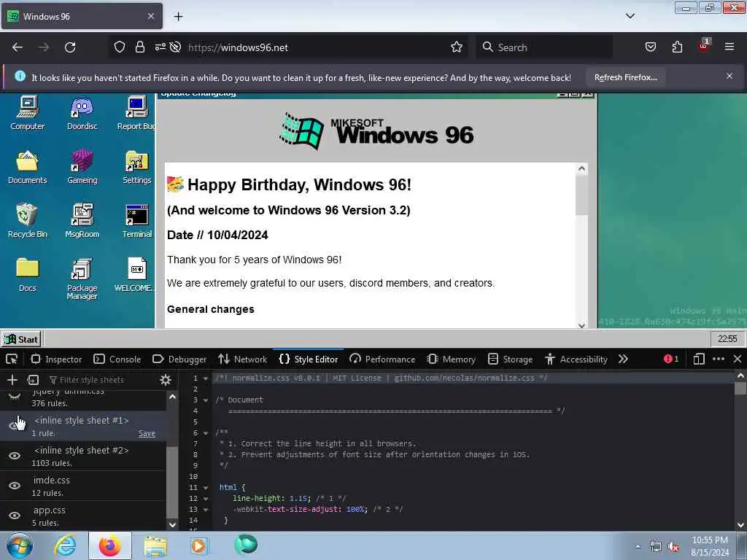Collapse code fold arrow on line 6
The height and width of the screenshot is (560, 747).
206,433
